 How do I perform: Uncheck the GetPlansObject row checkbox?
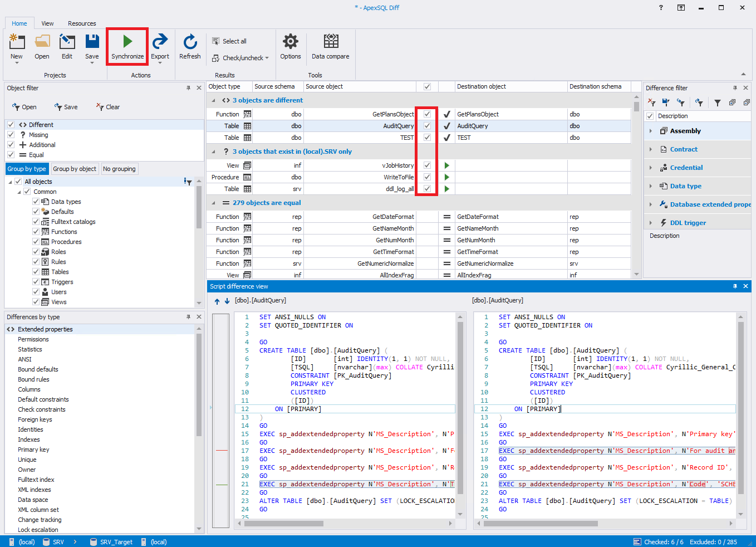point(427,114)
